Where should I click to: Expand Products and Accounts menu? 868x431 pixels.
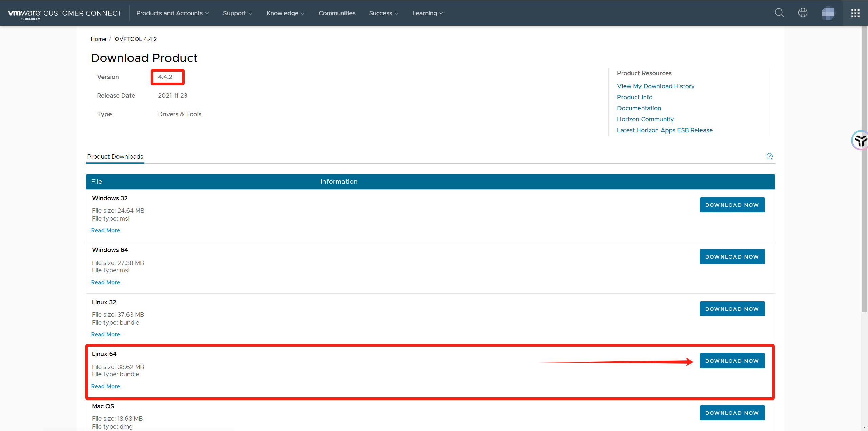click(172, 13)
